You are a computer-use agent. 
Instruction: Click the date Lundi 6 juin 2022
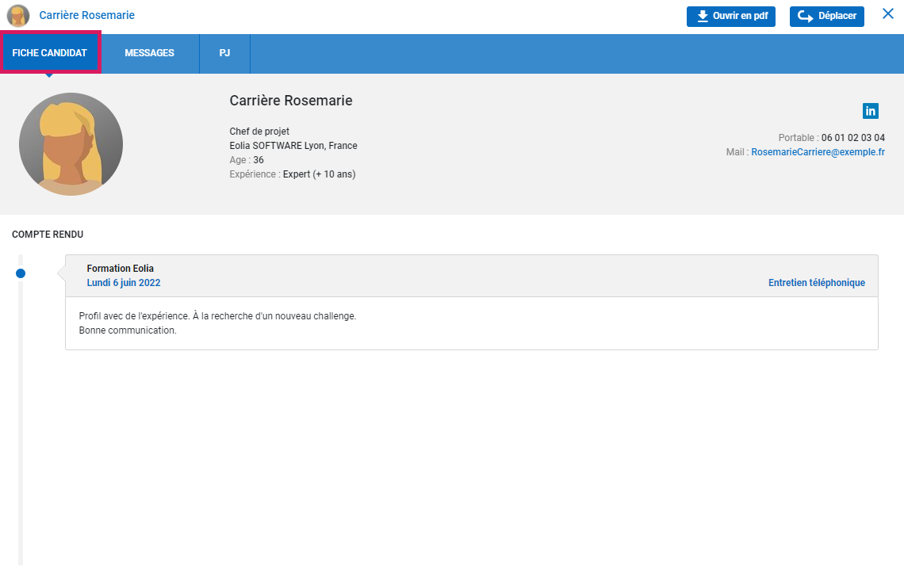click(124, 283)
